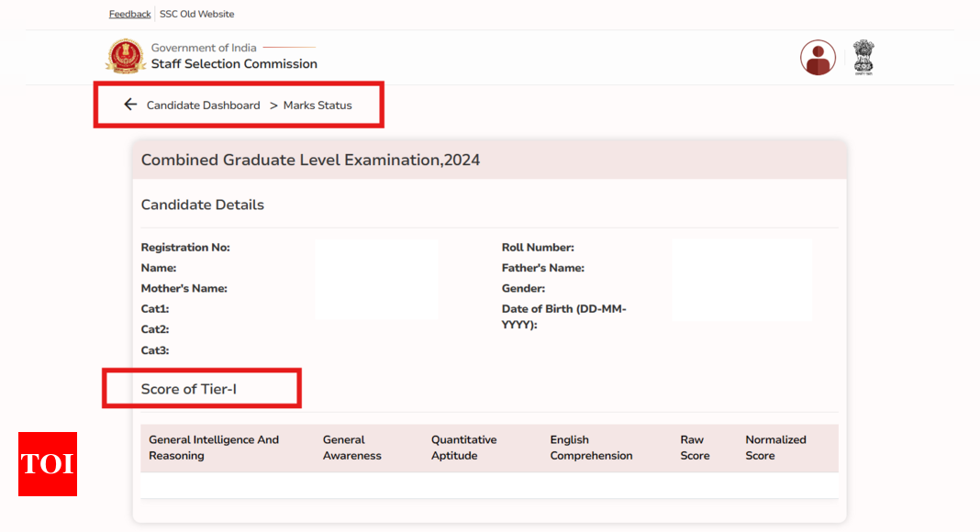Click the Quantitative Aptitude column header

463,448
